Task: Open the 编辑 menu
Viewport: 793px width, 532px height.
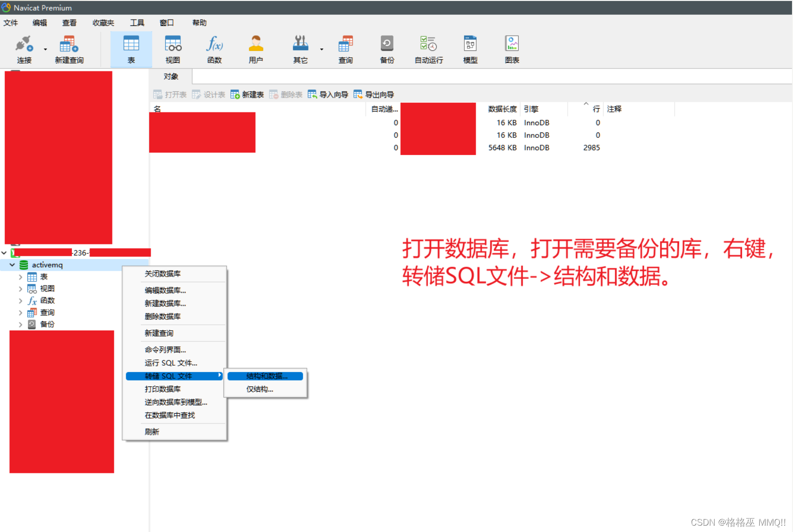Action: pos(40,22)
